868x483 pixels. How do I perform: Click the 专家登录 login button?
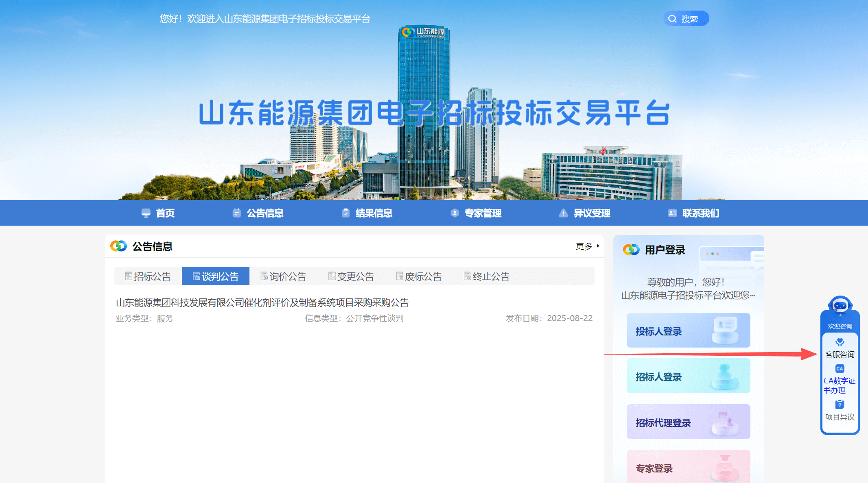click(688, 468)
